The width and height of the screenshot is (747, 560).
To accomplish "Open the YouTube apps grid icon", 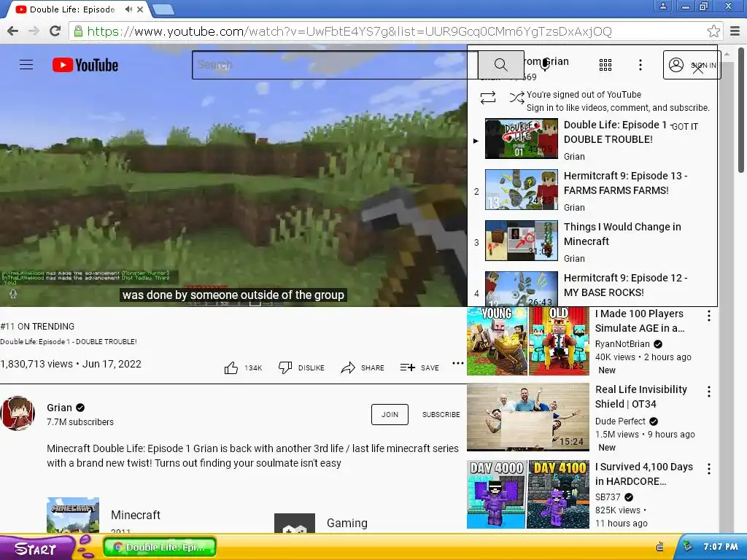I will 605,65.
